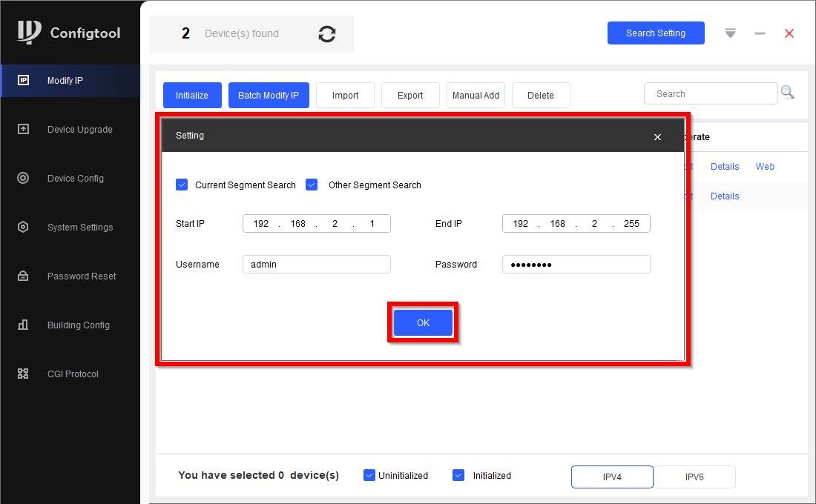Select the Password Reset sidebar icon
The height and width of the screenshot is (504, 816).
click(23, 276)
